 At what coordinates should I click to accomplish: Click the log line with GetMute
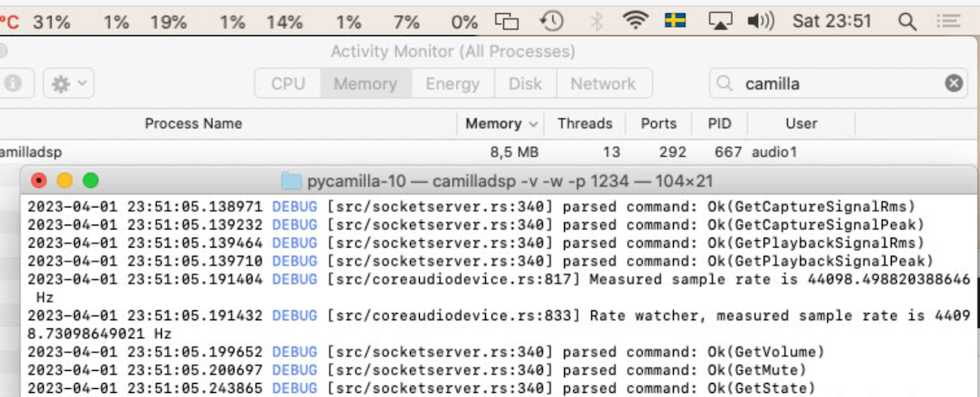click(x=418, y=370)
